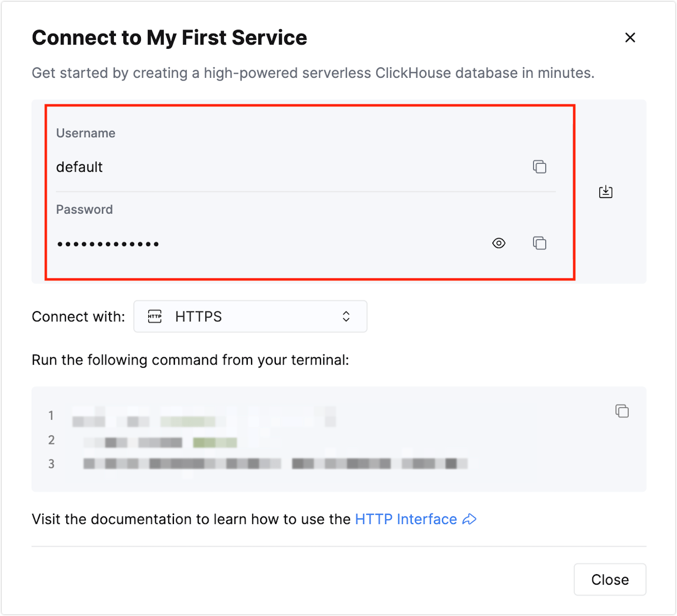The height and width of the screenshot is (616, 677).
Task: Close Connect to My First Service with the X
Action: click(630, 37)
